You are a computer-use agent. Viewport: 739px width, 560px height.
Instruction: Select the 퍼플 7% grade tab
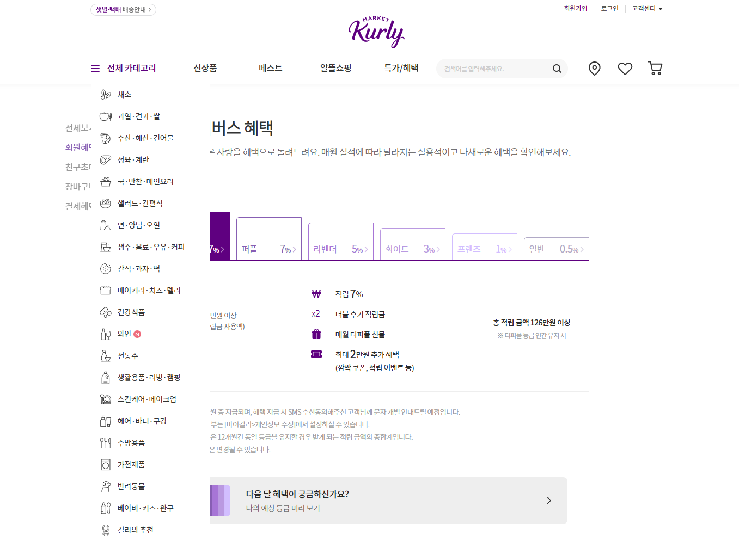click(x=269, y=238)
